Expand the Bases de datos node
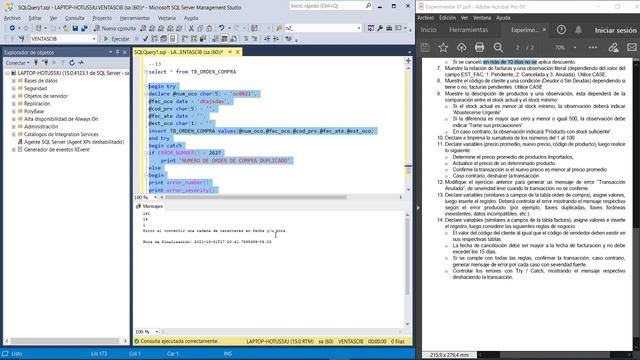The width and height of the screenshot is (640, 360). [14, 81]
